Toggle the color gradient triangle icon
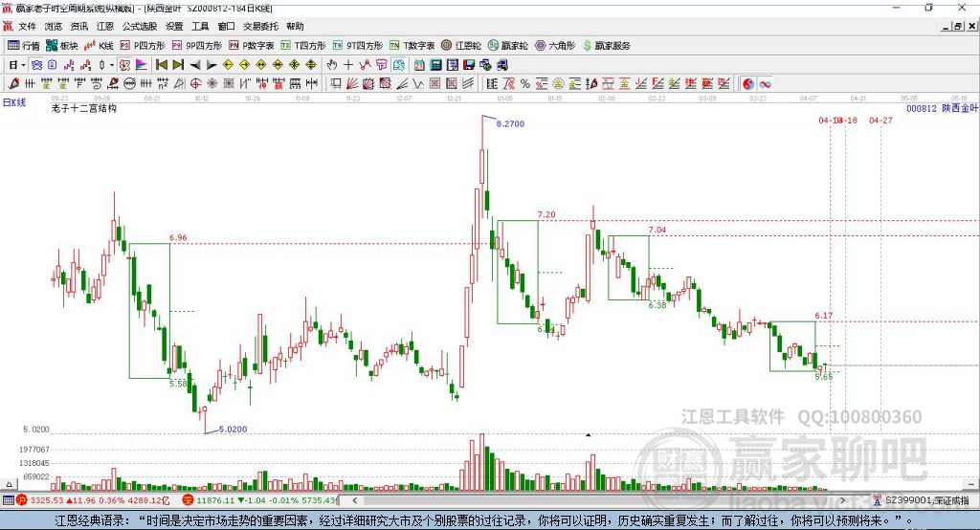 142,65
